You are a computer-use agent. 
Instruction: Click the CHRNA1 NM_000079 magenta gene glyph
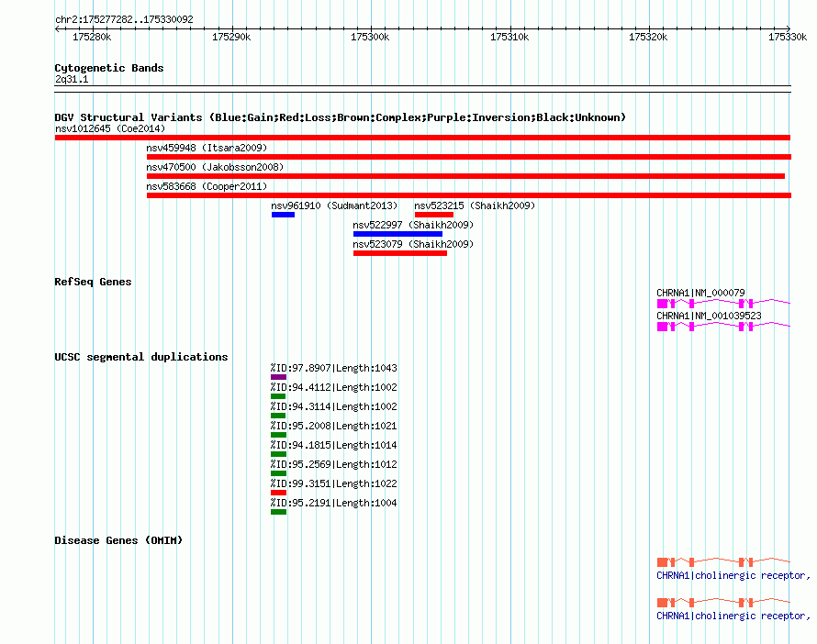point(722,302)
